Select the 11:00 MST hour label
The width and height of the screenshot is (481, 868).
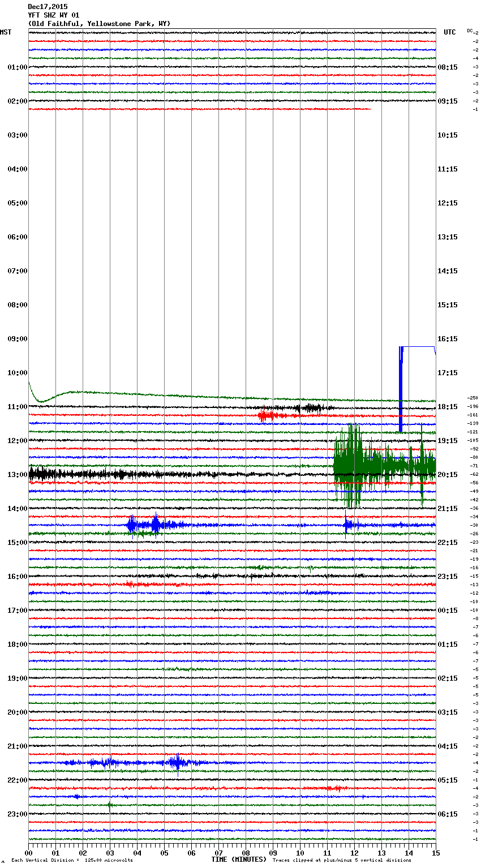coord(17,407)
